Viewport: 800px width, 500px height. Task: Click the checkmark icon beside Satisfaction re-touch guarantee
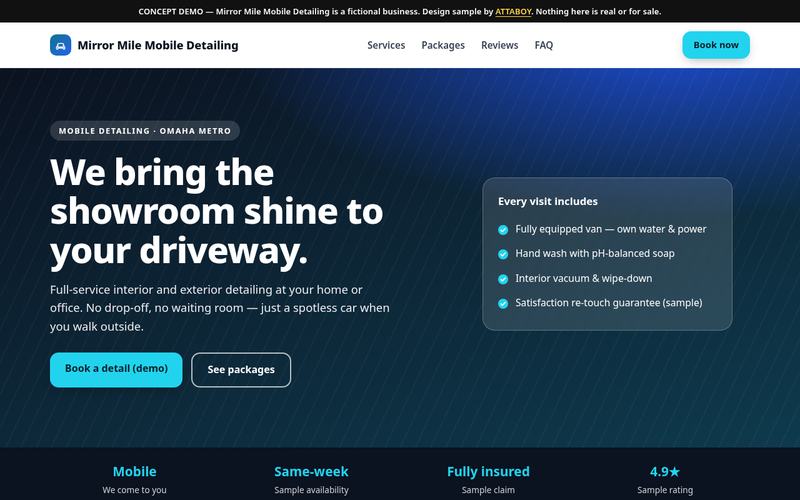503,304
